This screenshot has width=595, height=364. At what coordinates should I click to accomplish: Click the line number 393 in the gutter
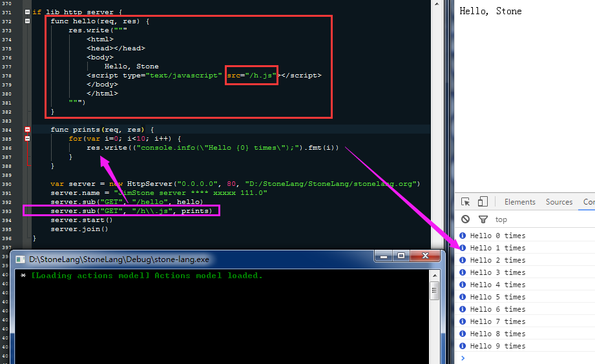[x=6, y=211]
